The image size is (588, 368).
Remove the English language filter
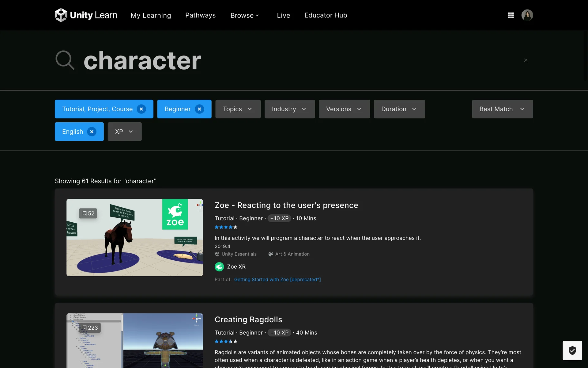pyautogui.click(x=92, y=132)
